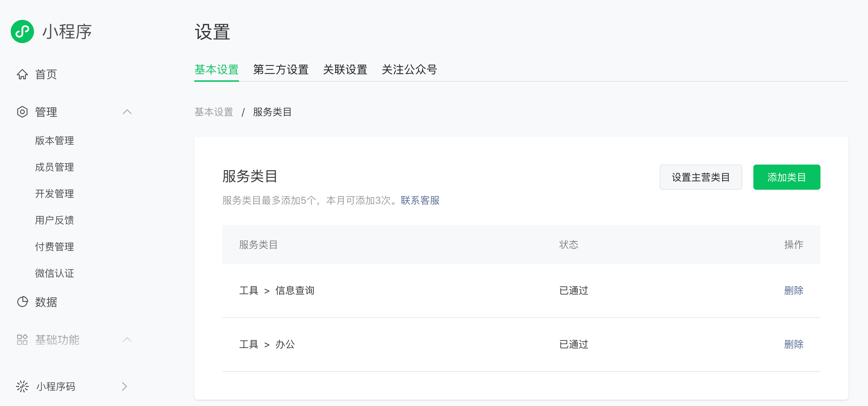
Task: Expand the 小程序码 arrow
Action: click(124, 386)
